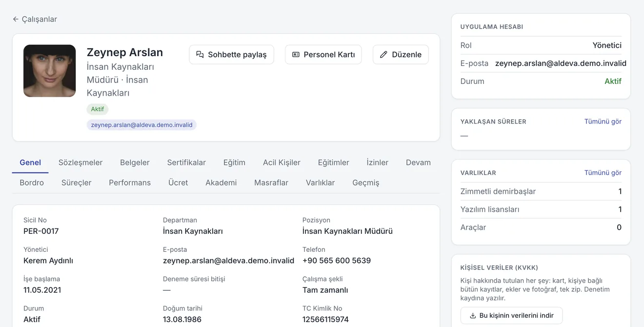This screenshot has width=644, height=327.
Task: Switch to the Sözleşmeler tab
Action: (x=80, y=163)
